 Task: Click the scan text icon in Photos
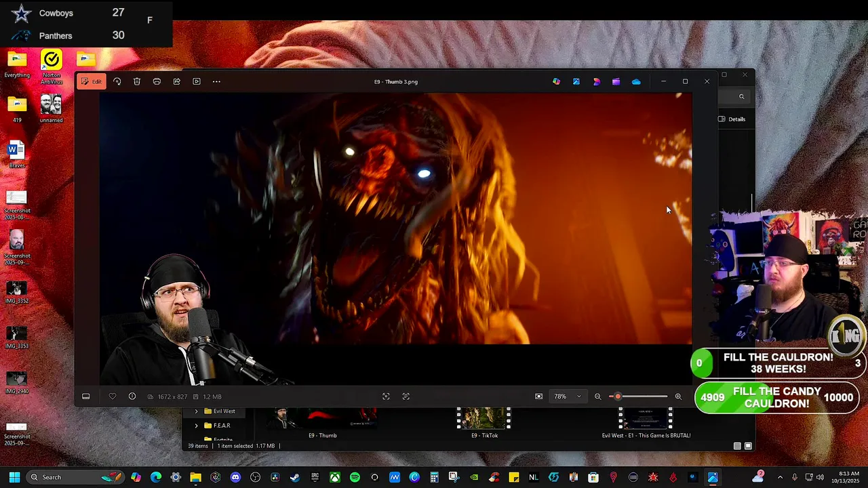pos(406,396)
